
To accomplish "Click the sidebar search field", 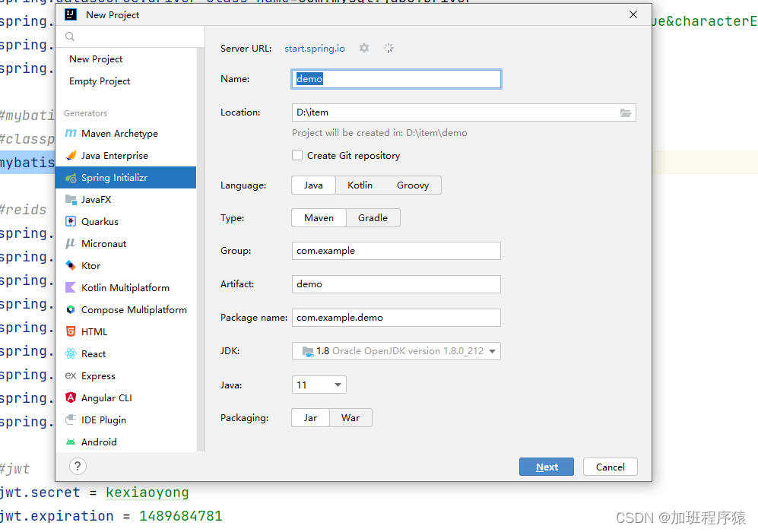I will pos(131,36).
